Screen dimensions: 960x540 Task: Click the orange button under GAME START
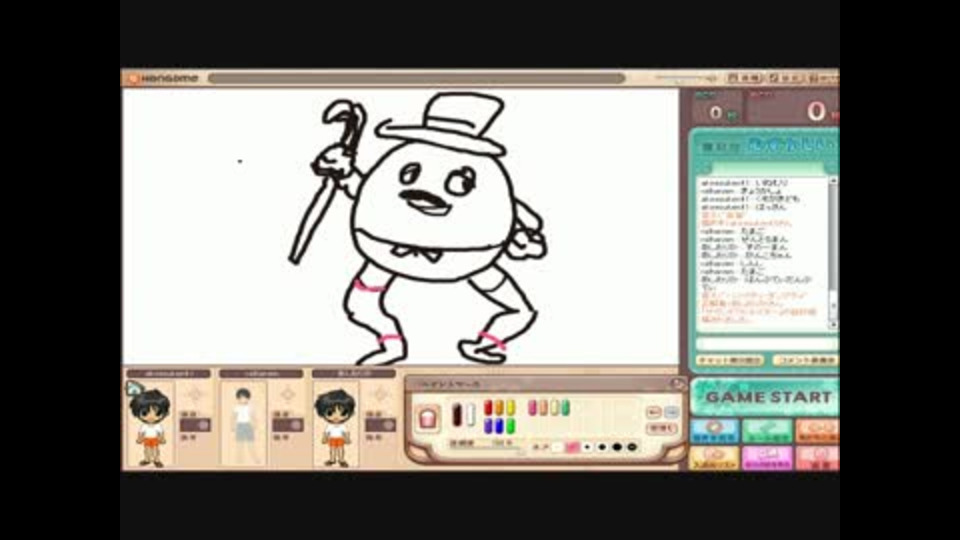pos(818,431)
